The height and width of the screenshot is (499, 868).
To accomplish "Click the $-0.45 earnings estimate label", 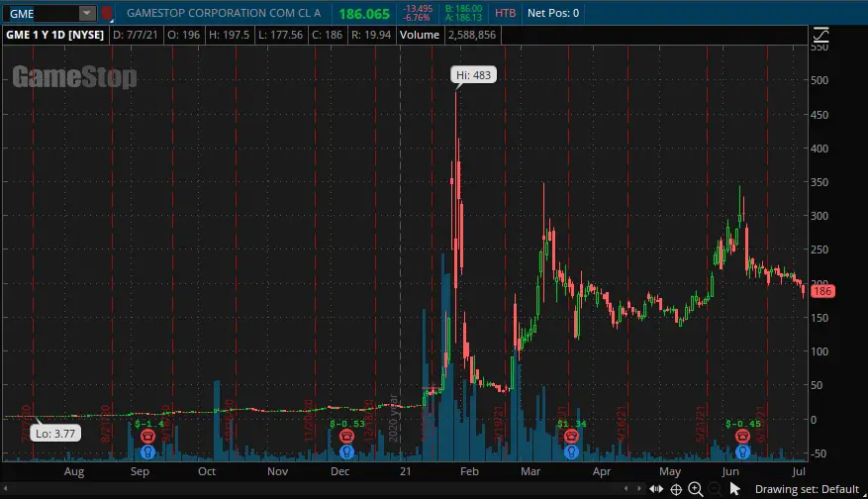I will click(743, 424).
